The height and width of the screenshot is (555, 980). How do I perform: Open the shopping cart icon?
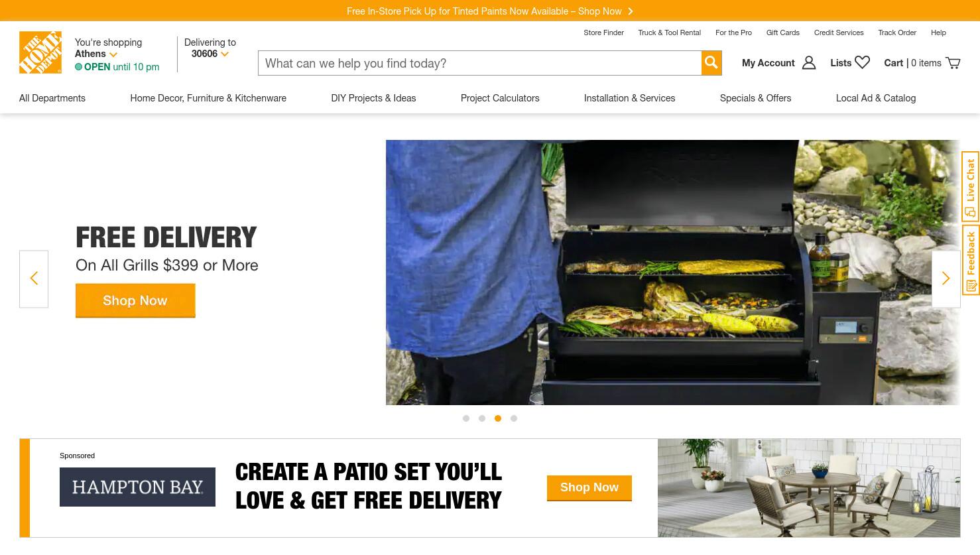tap(953, 63)
